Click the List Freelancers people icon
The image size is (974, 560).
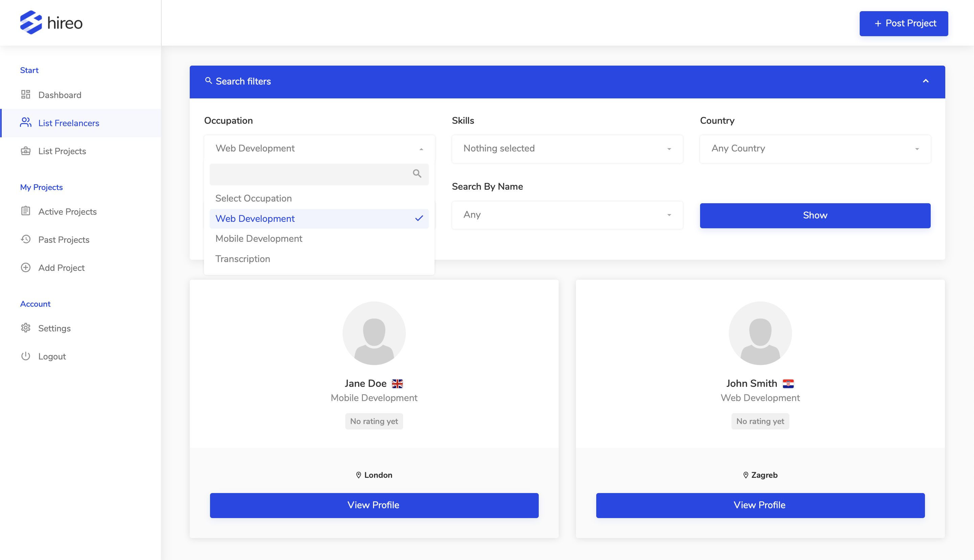[26, 123]
